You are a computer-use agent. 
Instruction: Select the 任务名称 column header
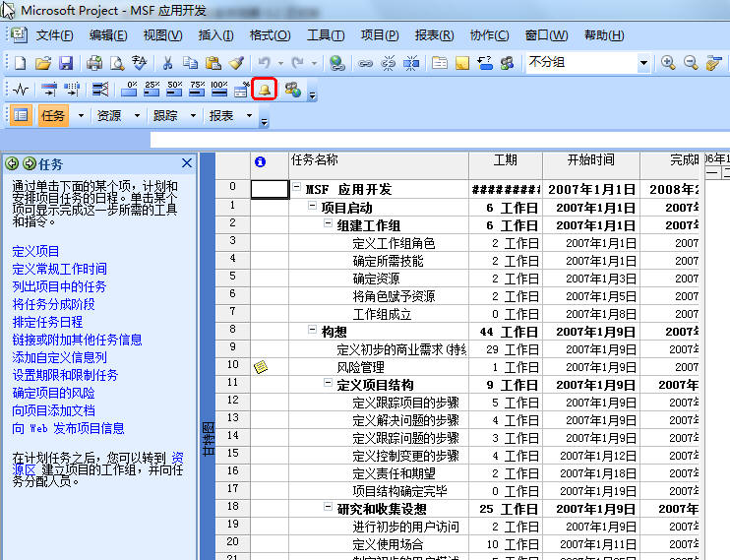tap(379, 165)
